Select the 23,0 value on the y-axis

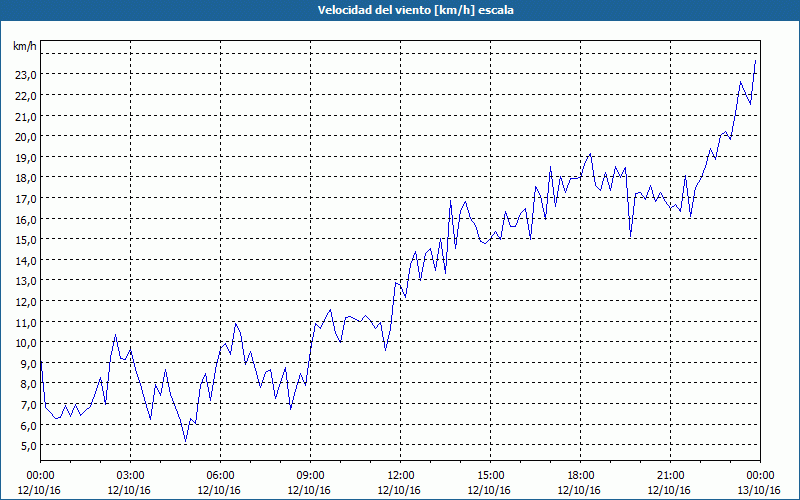tap(26, 75)
